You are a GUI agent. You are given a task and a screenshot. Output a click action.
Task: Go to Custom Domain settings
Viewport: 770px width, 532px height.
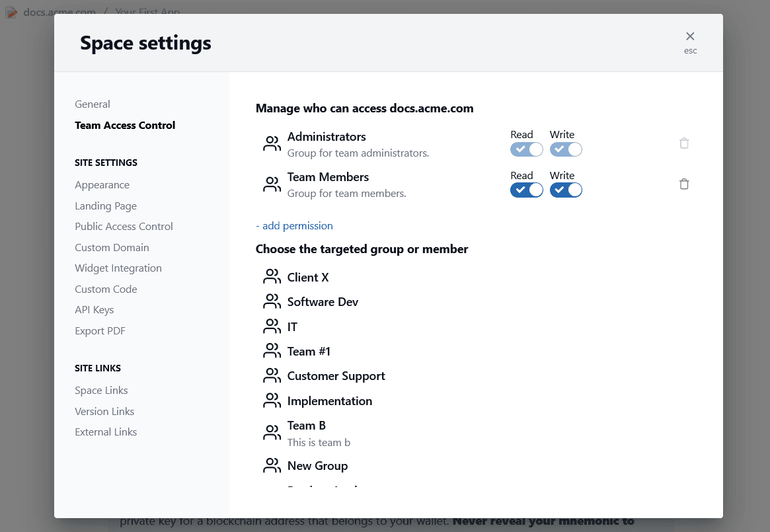click(x=112, y=248)
